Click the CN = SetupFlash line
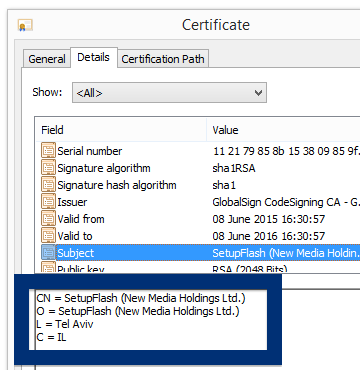 point(141,298)
